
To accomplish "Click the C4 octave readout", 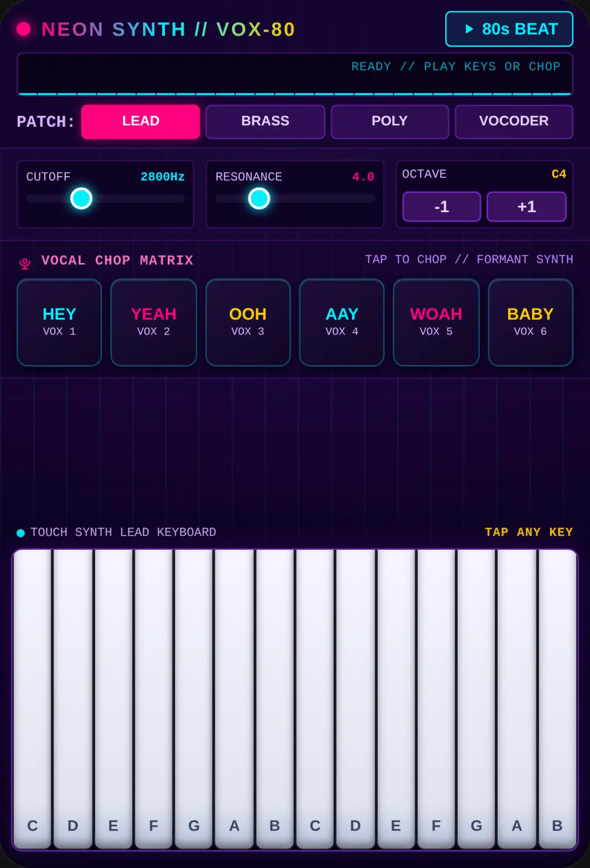I will [559, 174].
